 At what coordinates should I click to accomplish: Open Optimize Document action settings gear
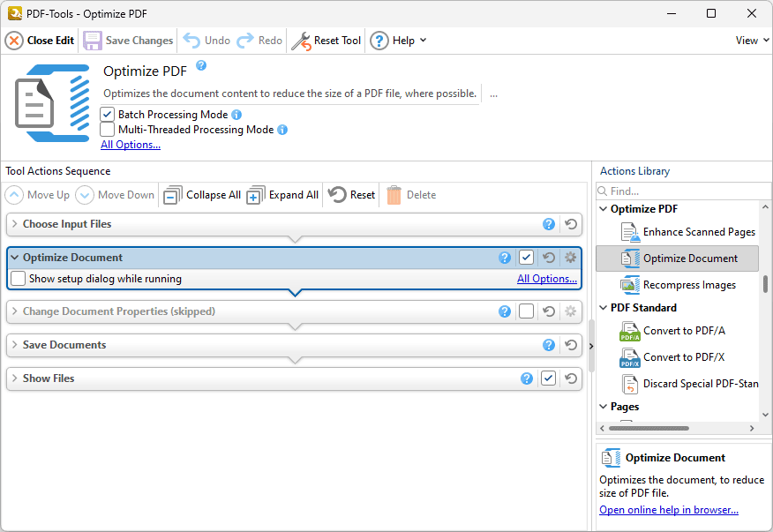click(x=570, y=257)
